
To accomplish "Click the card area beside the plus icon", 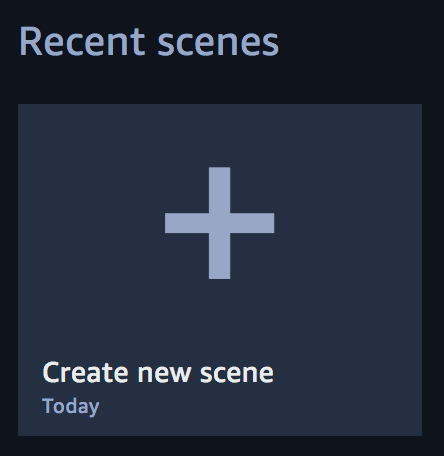I will point(347,223).
